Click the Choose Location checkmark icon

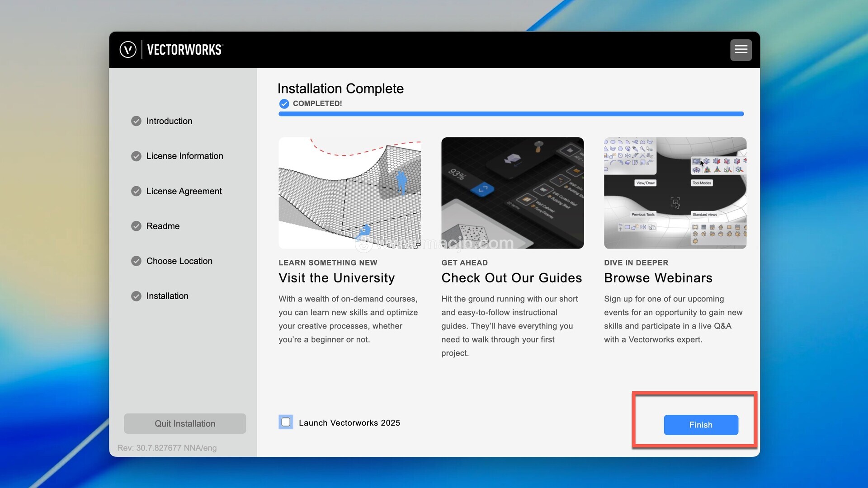coord(136,261)
